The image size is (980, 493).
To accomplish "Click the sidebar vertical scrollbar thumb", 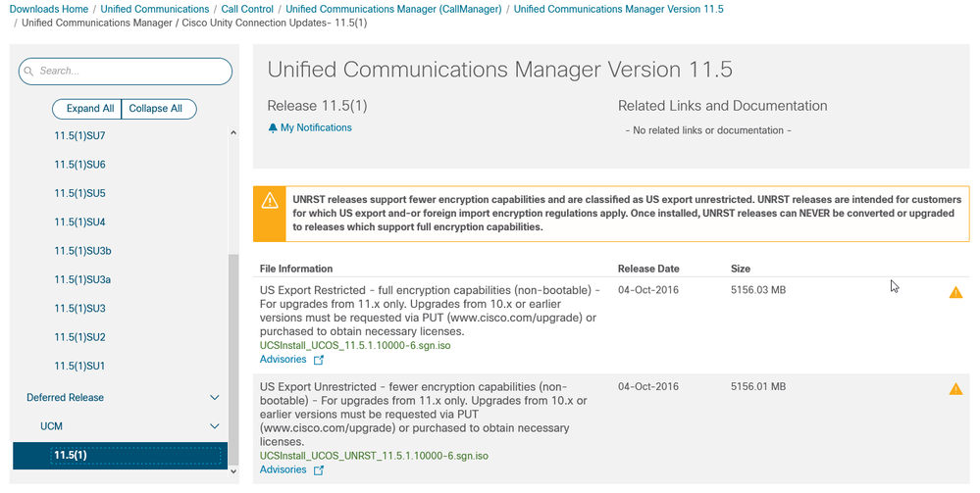I will (233, 360).
